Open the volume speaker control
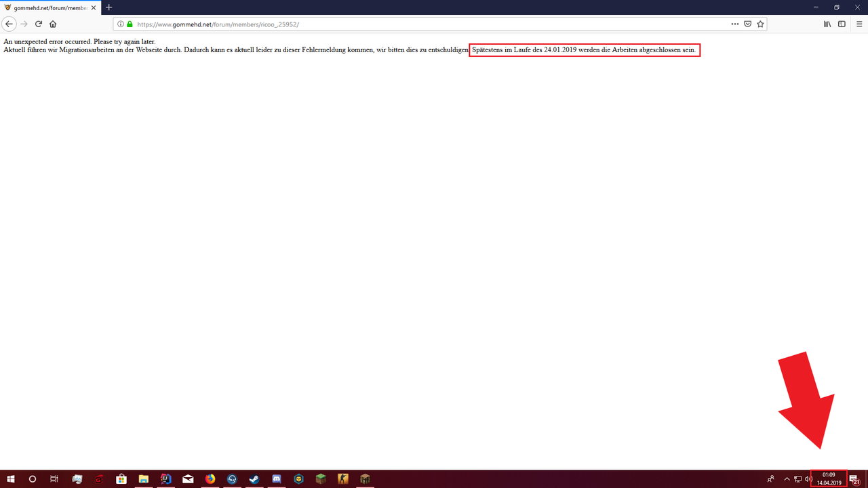The height and width of the screenshot is (488, 868). pos(808,479)
